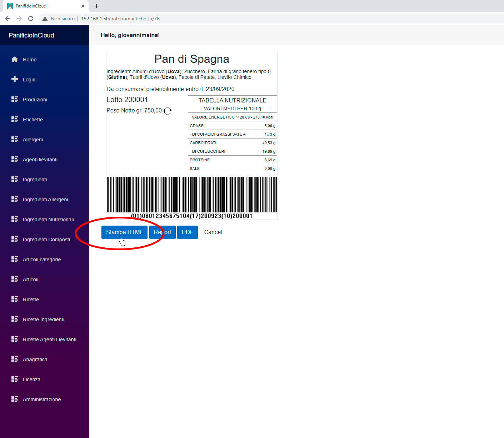
Task: Open Ricette Ingredienti entry
Action: (x=44, y=319)
